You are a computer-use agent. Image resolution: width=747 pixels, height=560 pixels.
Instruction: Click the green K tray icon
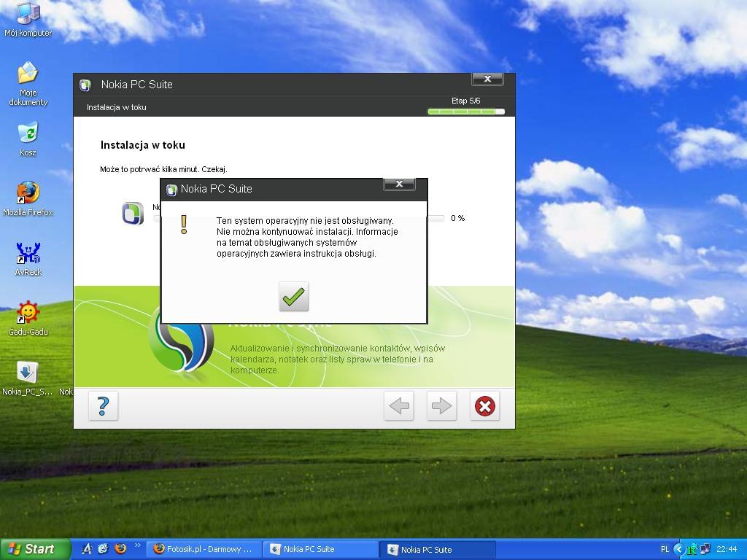[x=692, y=549]
